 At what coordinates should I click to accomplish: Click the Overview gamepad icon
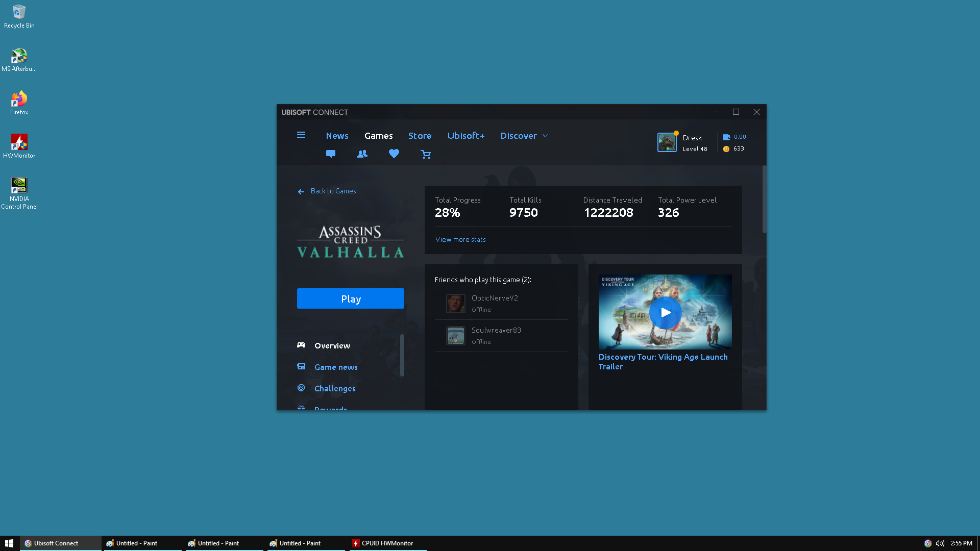[301, 345]
